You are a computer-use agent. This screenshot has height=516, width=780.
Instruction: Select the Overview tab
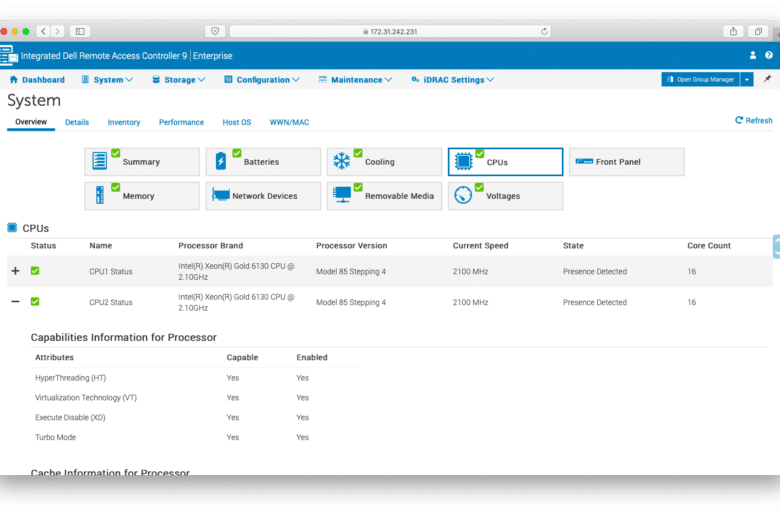click(x=31, y=122)
